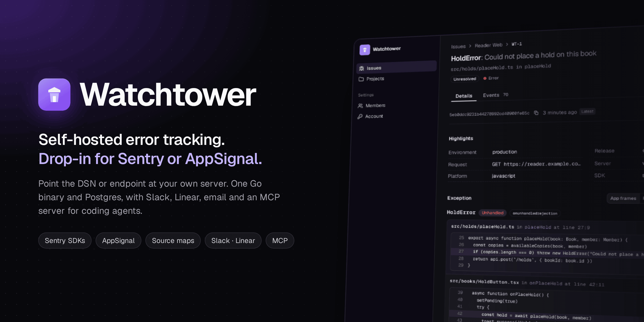The image size is (644, 322).
Task: Copy the event ID with copy icon
Action: click(536, 113)
